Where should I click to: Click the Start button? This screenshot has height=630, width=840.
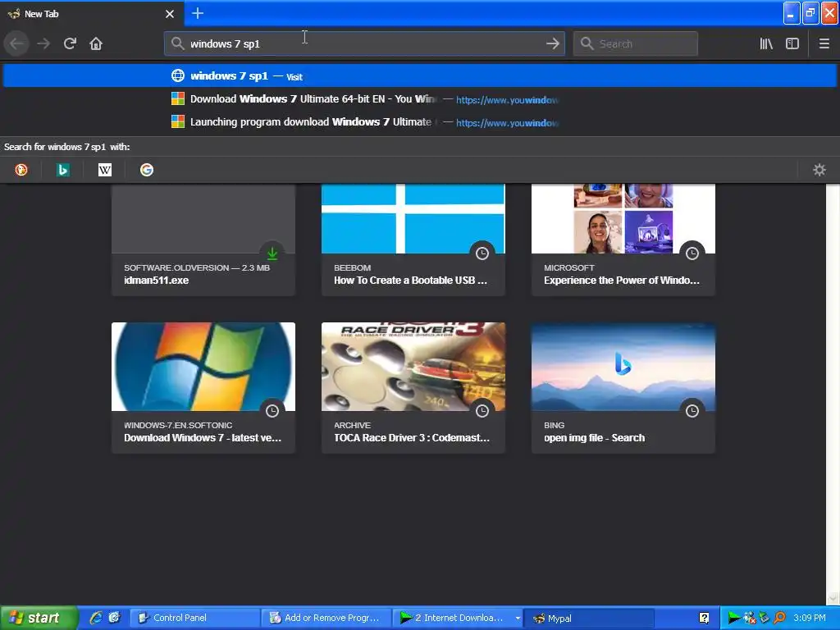pos(39,618)
